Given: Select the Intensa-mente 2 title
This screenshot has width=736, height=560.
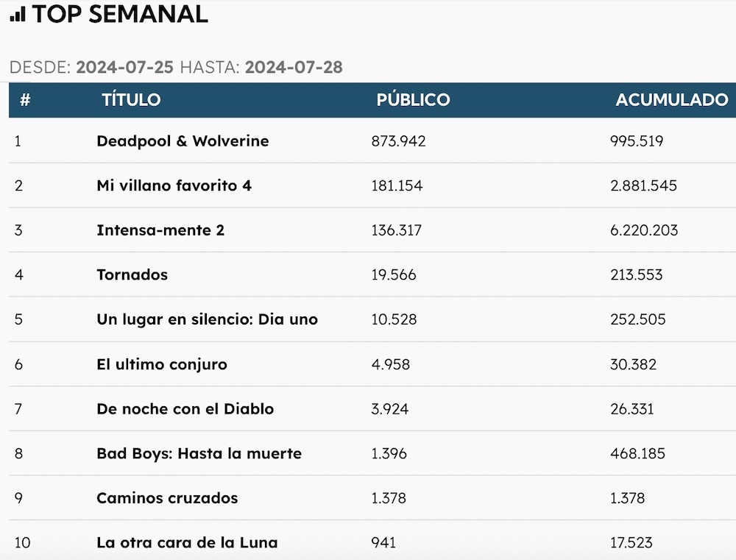Looking at the screenshot, I should click(x=160, y=230).
